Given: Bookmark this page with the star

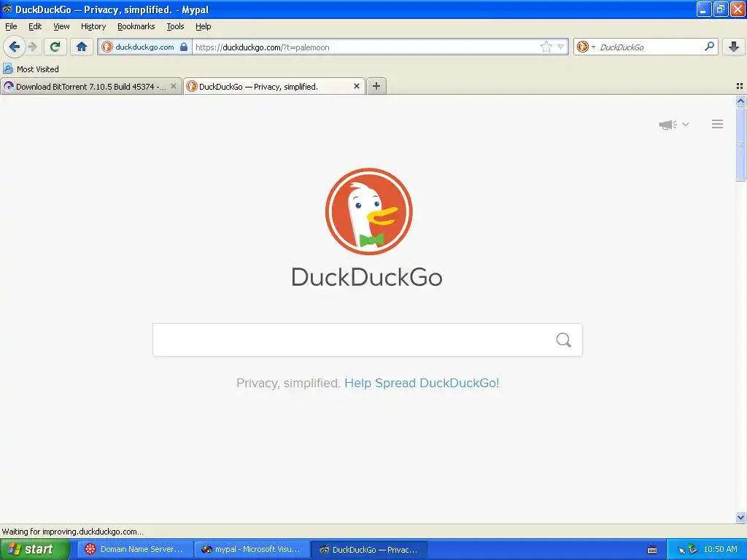Looking at the screenshot, I should pyautogui.click(x=546, y=47).
